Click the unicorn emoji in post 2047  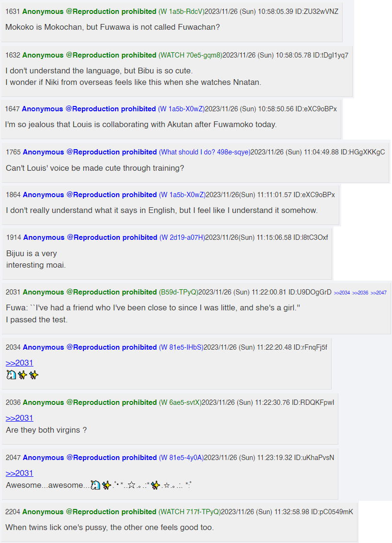(x=95, y=485)
